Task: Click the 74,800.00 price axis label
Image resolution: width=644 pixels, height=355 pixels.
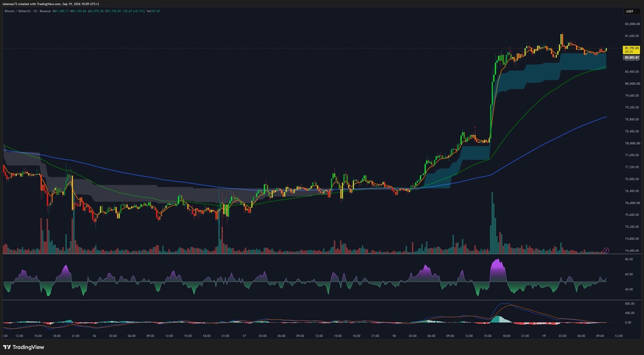Action: pos(632,239)
